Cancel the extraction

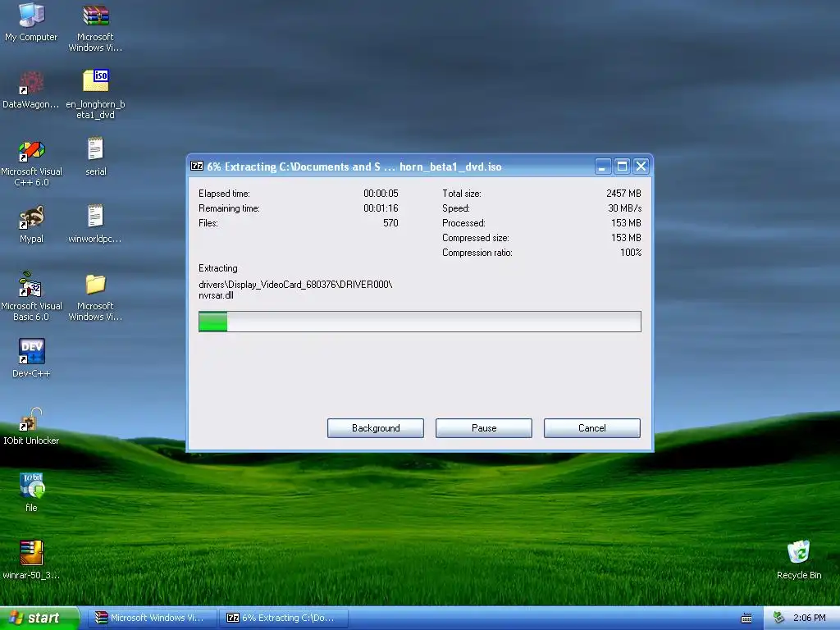click(592, 428)
